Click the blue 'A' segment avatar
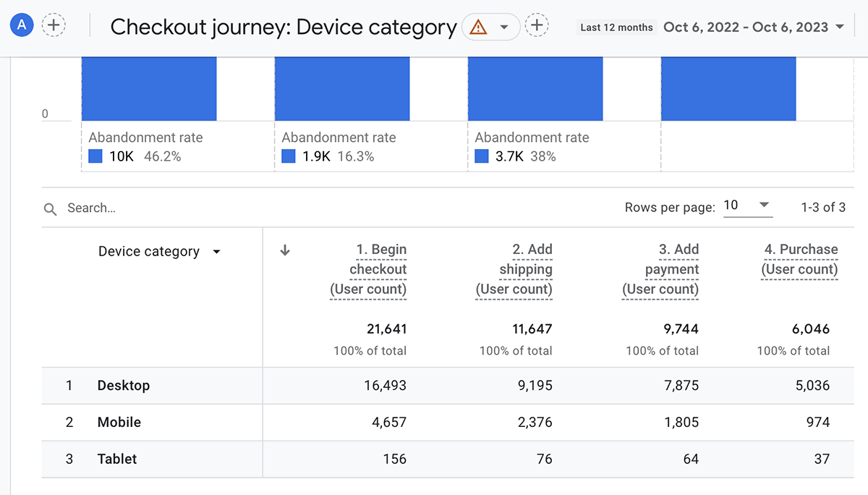This screenshot has width=868, height=495. tap(22, 25)
